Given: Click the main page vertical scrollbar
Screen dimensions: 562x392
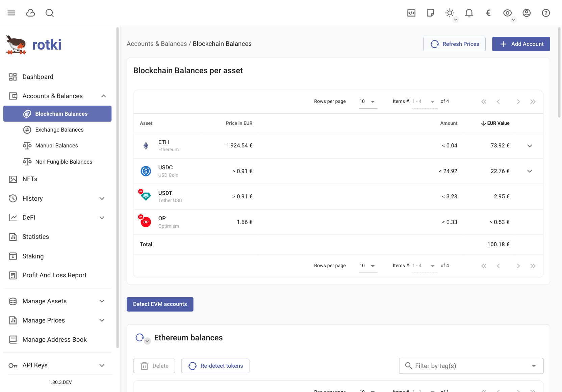Looking at the screenshot, I should (x=559, y=73).
